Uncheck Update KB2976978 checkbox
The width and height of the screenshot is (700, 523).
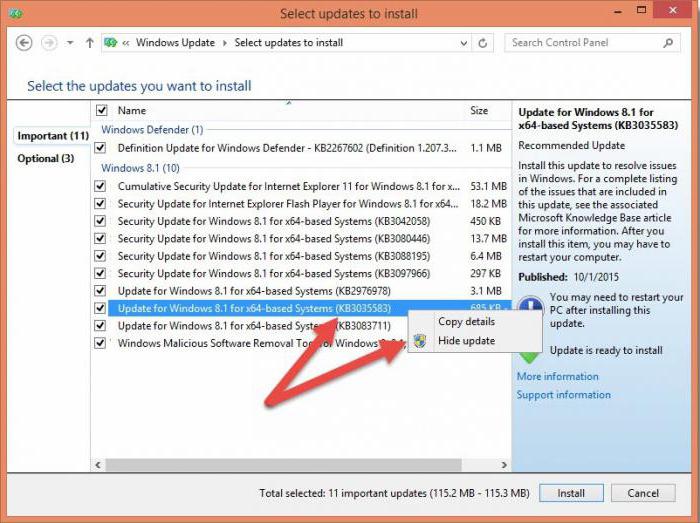click(100, 291)
